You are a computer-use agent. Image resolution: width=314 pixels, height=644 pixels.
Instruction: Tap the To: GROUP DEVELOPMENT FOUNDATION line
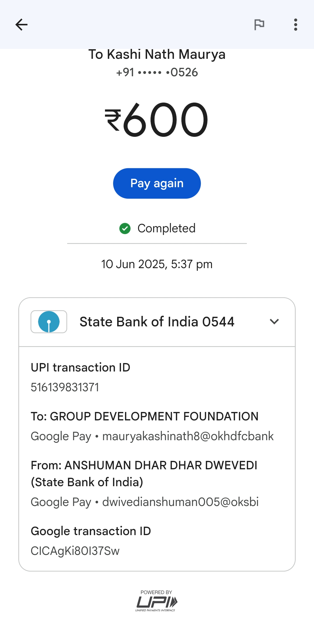144,417
